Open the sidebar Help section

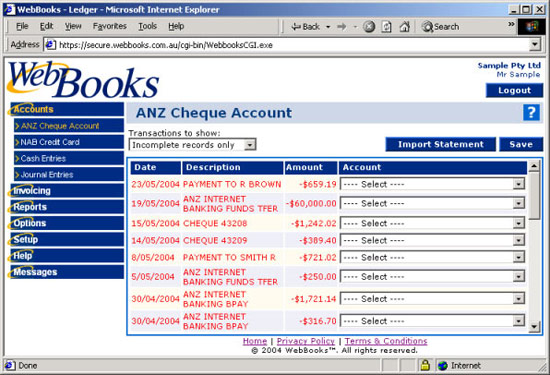[67, 256]
